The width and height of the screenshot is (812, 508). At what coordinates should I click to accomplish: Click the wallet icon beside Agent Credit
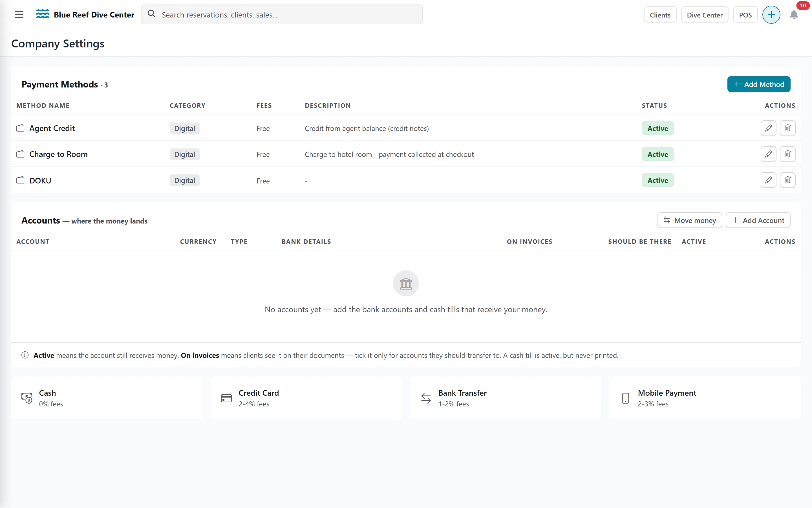pyautogui.click(x=21, y=128)
